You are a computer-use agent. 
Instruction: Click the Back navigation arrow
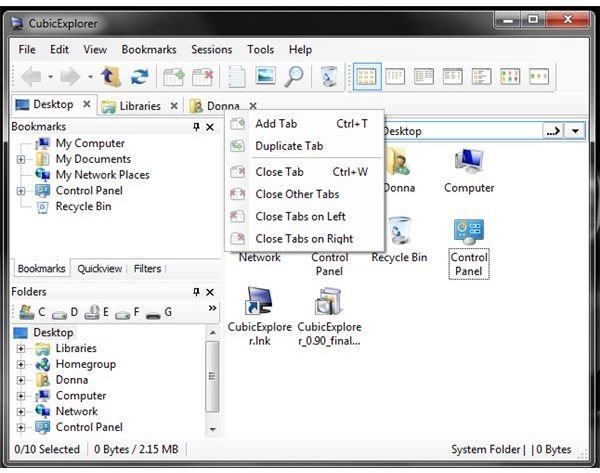(31, 77)
